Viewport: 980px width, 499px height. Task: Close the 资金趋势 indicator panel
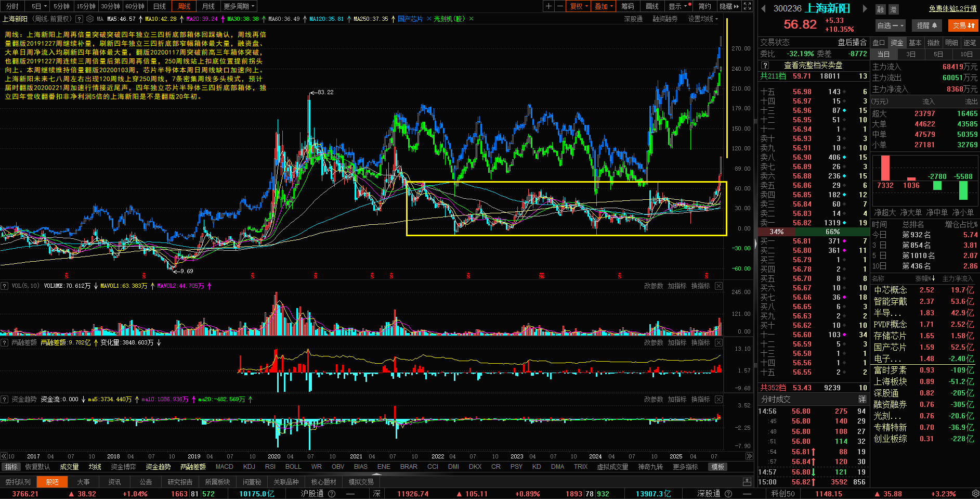click(x=718, y=400)
